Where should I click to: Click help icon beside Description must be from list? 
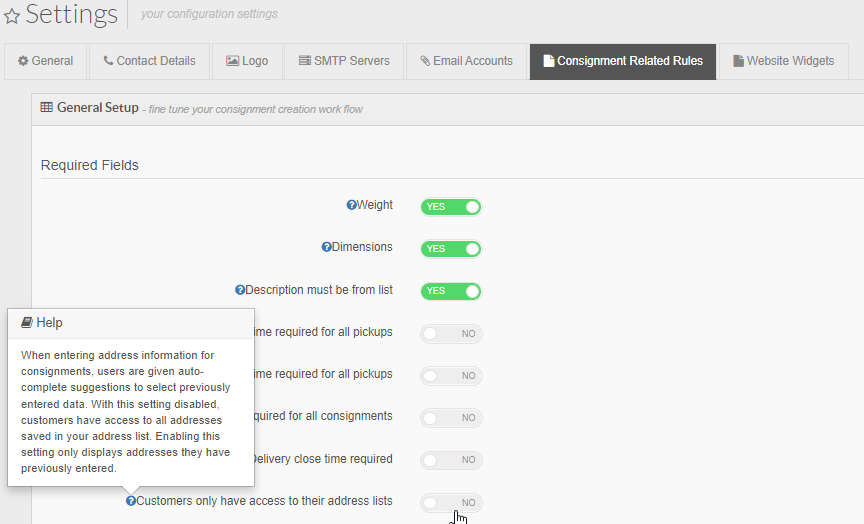[240, 290]
